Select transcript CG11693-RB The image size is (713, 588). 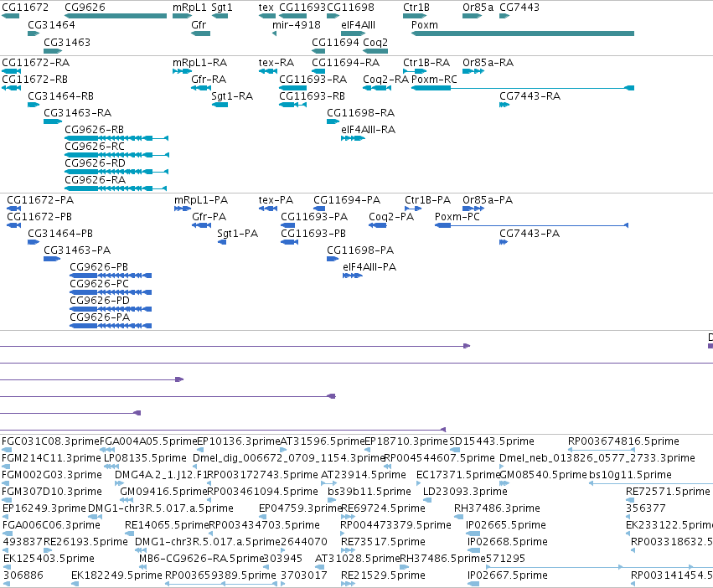tap(312, 96)
